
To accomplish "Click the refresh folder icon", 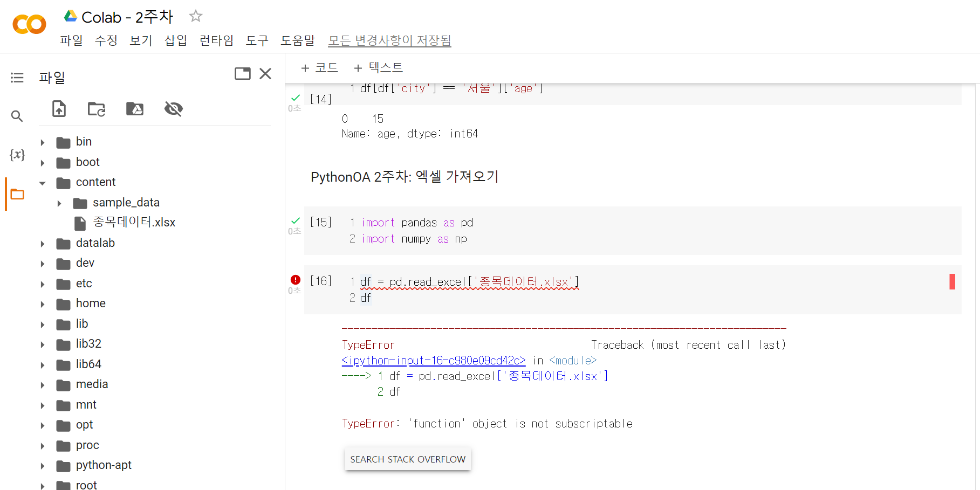I will click(97, 109).
